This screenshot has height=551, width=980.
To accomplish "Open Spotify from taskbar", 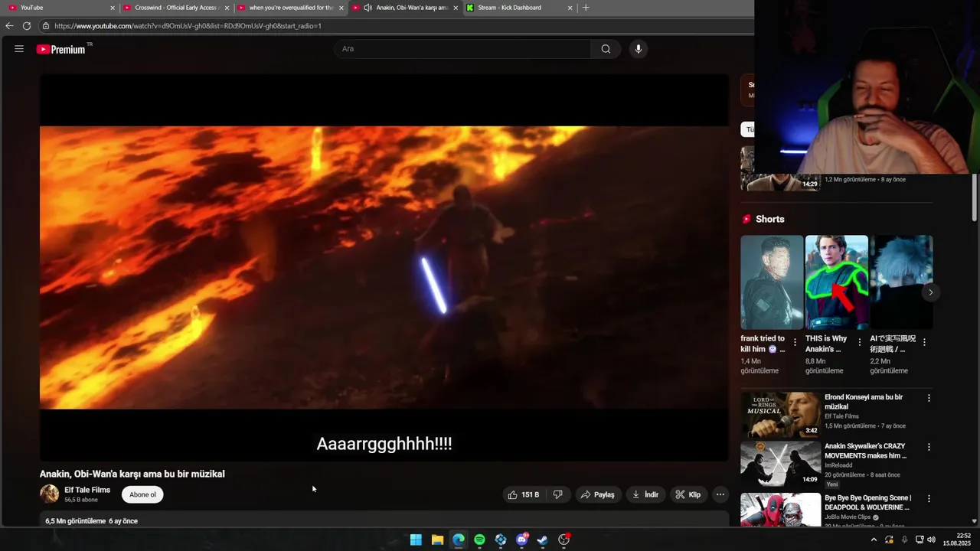I will point(479,540).
